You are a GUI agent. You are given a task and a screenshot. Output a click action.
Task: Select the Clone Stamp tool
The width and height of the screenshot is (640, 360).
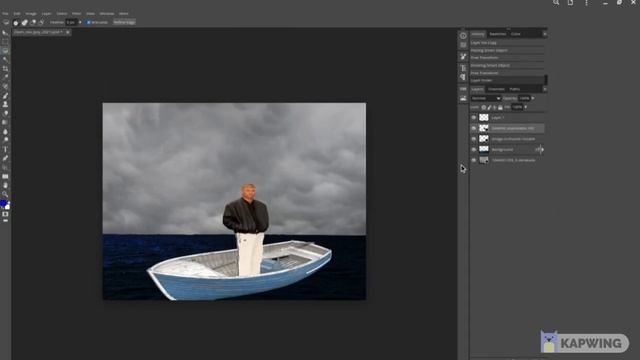(5, 104)
